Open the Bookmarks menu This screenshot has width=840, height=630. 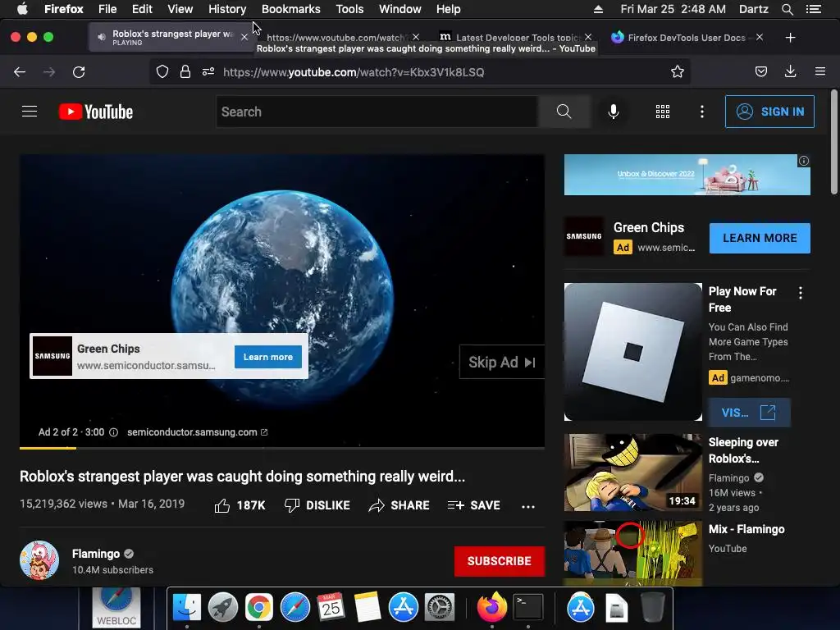291,9
